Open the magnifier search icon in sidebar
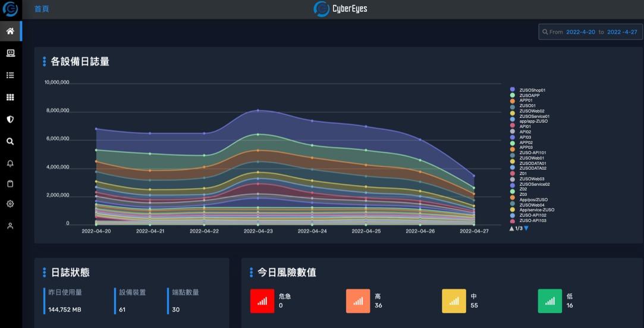This screenshot has width=644, height=328. tap(10, 142)
